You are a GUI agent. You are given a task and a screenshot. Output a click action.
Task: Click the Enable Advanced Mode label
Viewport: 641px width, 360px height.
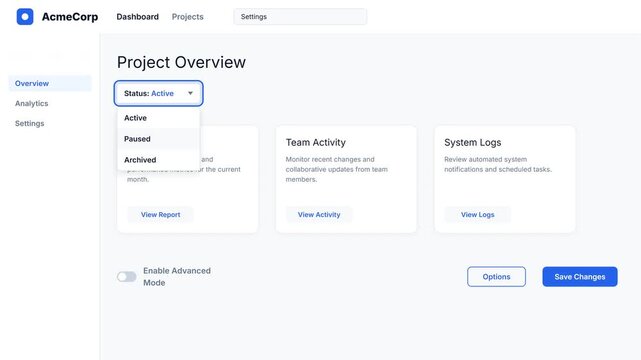[x=177, y=277]
